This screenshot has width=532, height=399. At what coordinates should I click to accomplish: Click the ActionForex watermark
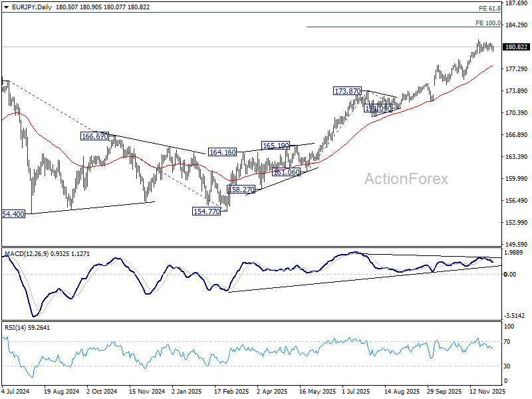tap(406, 179)
